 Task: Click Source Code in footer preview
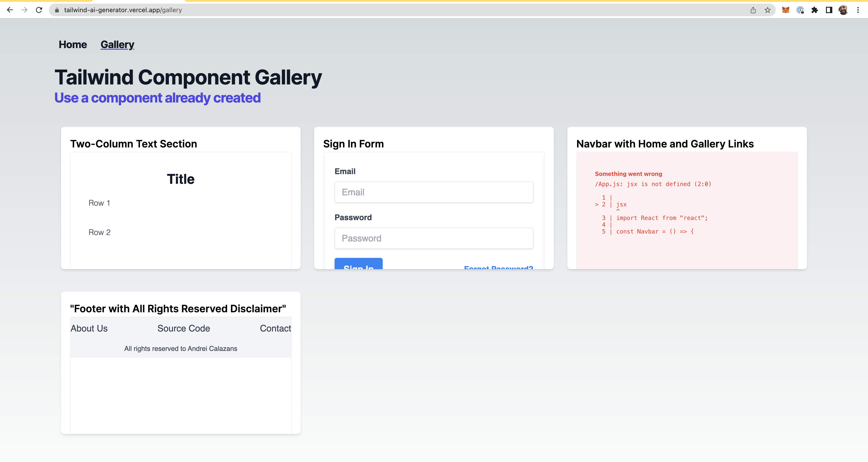(184, 328)
